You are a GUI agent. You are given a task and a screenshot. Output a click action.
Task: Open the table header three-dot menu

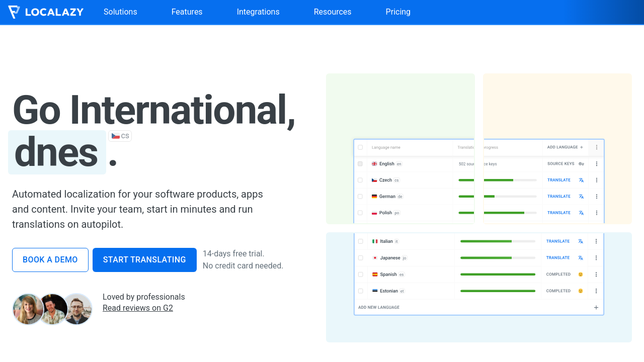click(597, 147)
